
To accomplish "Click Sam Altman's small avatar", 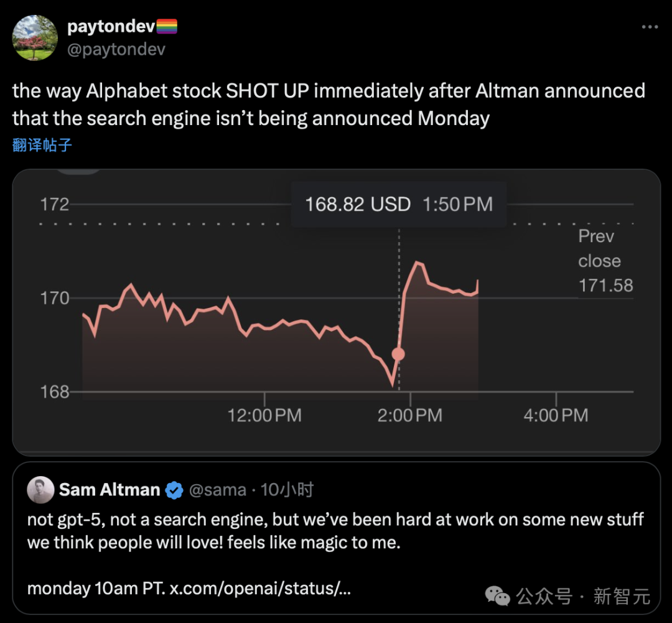I will coord(40,490).
